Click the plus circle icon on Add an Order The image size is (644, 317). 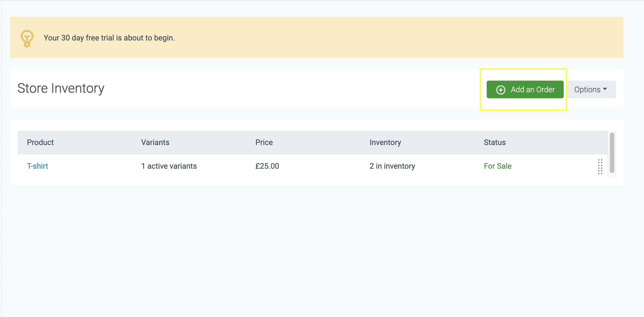click(500, 90)
